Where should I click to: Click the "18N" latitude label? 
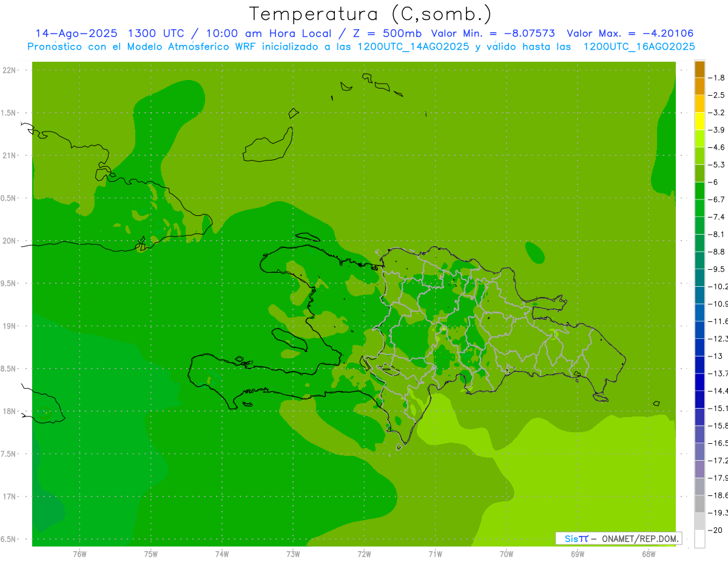pos(9,412)
